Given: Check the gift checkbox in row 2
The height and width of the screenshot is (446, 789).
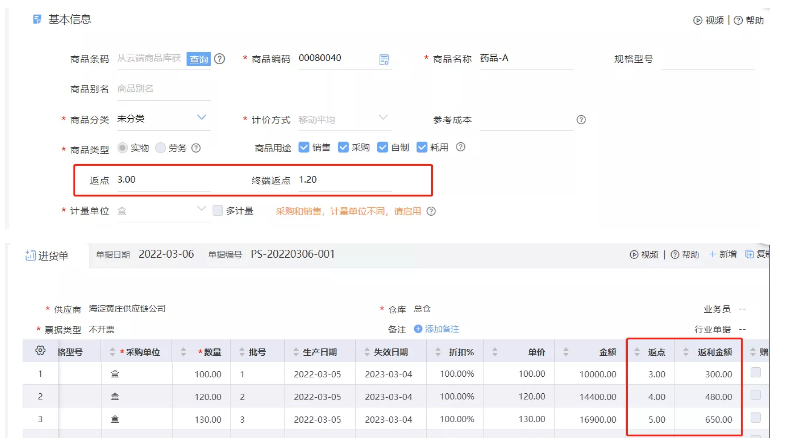Looking at the screenshot, I should (x=755, y=395).
